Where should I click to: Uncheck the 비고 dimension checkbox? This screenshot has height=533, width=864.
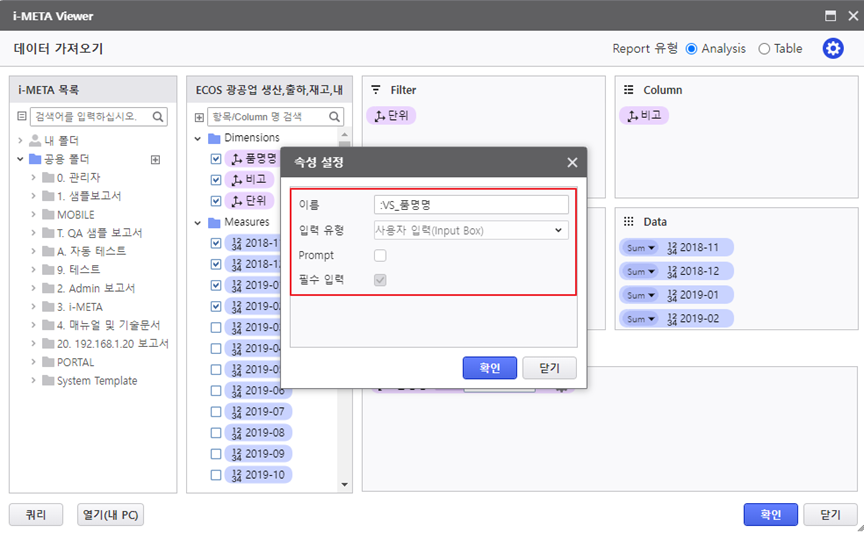click(216, 180)
